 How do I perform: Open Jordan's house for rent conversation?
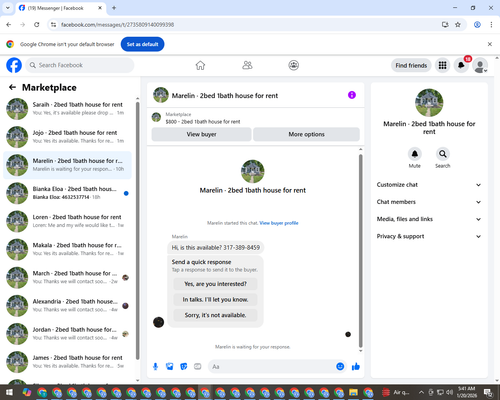[67, 334]
